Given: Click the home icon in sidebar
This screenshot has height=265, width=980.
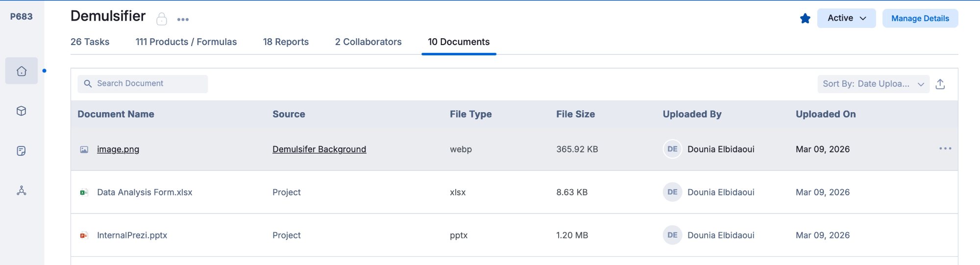Looking at the screenshot, I should point(22,71).
